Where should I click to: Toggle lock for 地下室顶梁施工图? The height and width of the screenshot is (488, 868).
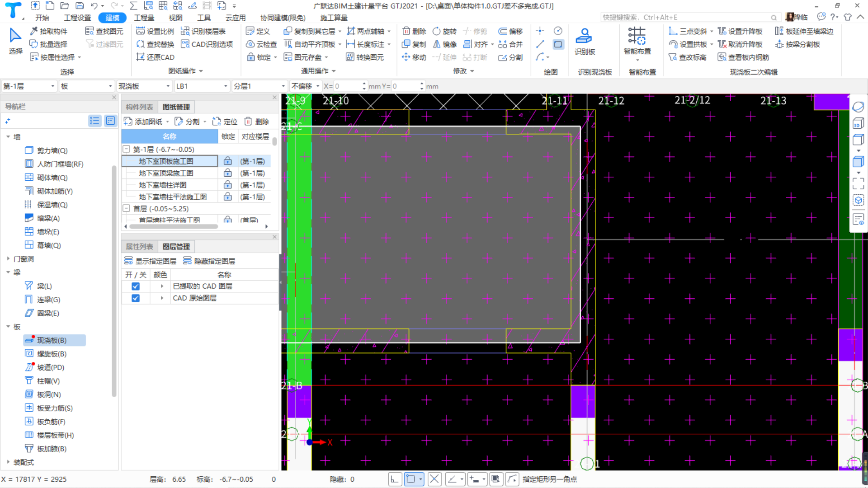click(228, 173)
